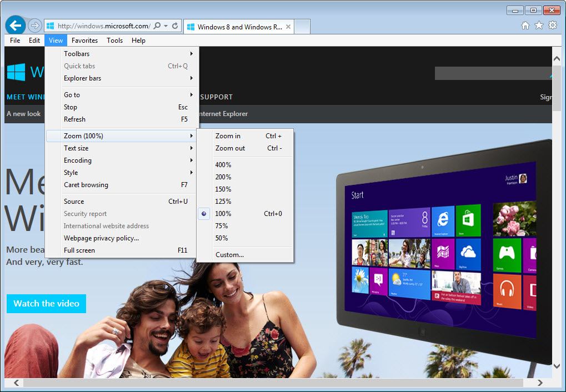The width and height of the screenshot is (566, 392).
Task: Open the Home page icon
Action: [525, 26]
